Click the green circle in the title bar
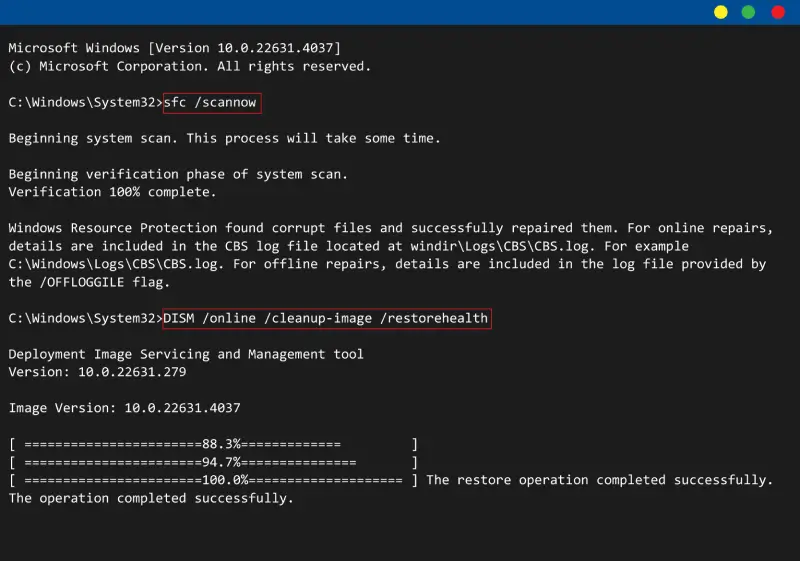The image size is (800, 561). (748, 12)
